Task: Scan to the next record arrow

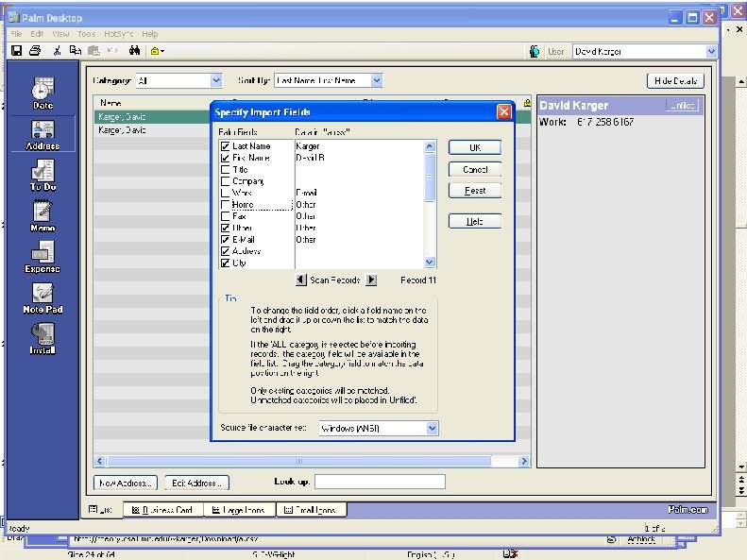Action: 371,280
